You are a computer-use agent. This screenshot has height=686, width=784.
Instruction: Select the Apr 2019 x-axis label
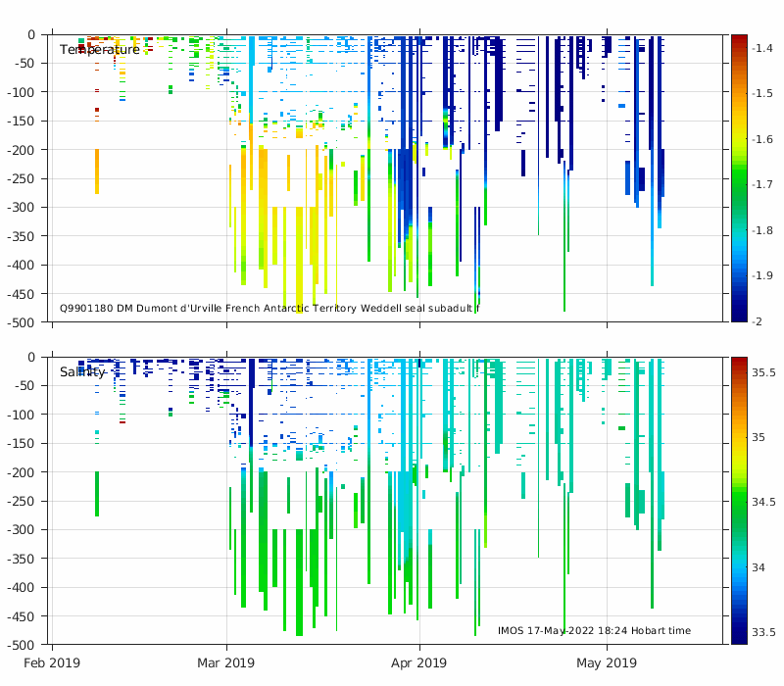tap(419, 663)
